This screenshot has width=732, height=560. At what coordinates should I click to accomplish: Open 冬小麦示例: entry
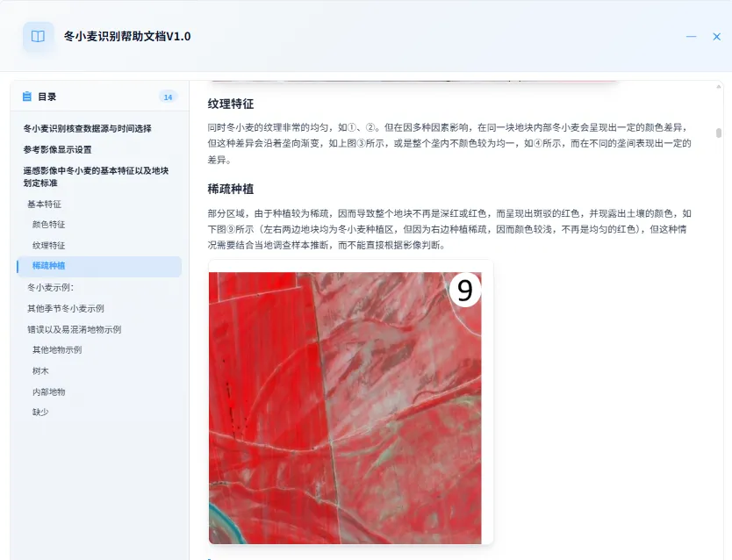click(50, 288)
